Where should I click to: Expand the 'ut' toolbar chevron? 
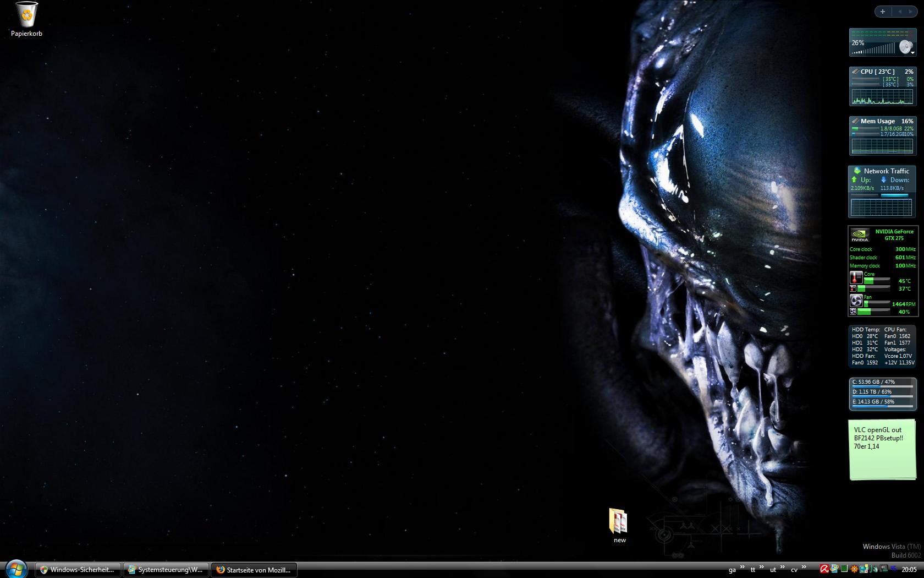point(782,567)
